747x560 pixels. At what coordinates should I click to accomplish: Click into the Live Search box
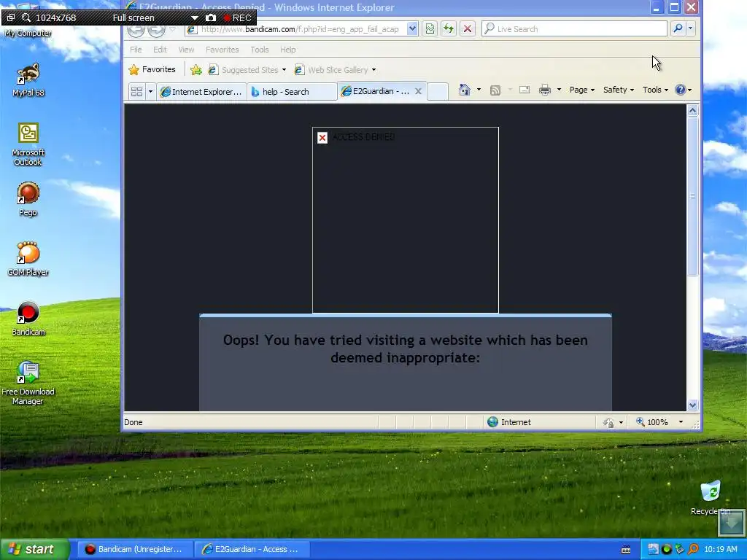575,29
